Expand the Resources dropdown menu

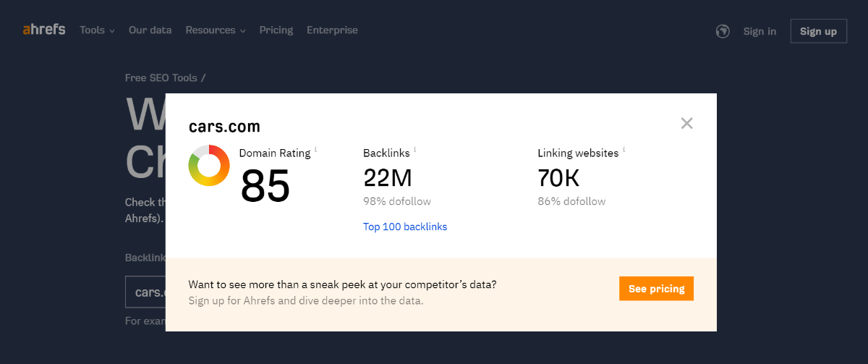coord(216,30)
